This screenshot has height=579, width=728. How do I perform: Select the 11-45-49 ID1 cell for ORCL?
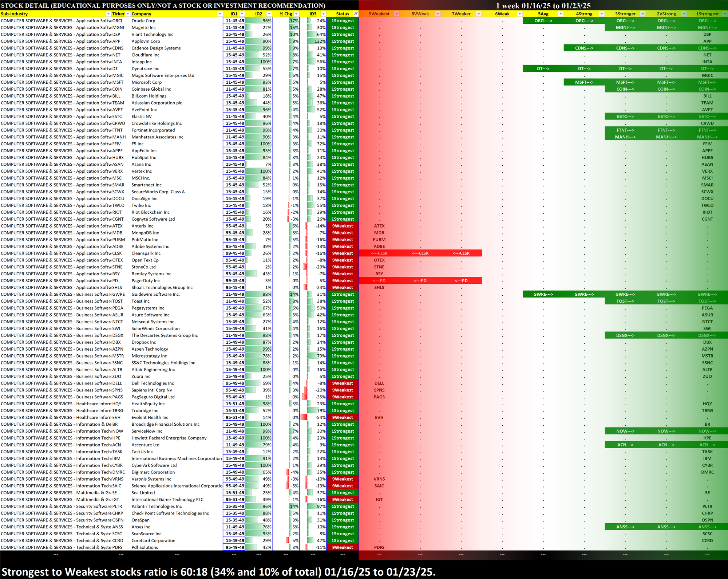[x=234, y=21]
